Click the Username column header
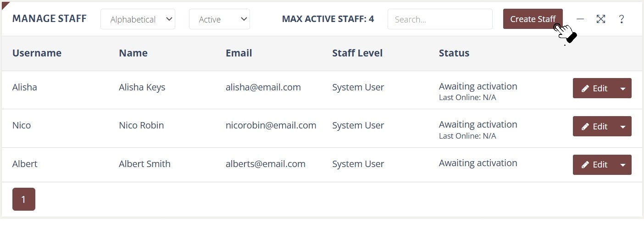Screen dimensions: 644x235 point(37,53)
